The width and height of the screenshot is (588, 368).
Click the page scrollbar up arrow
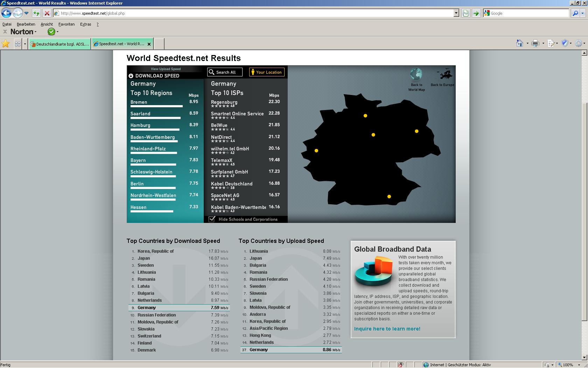[584, 53]
